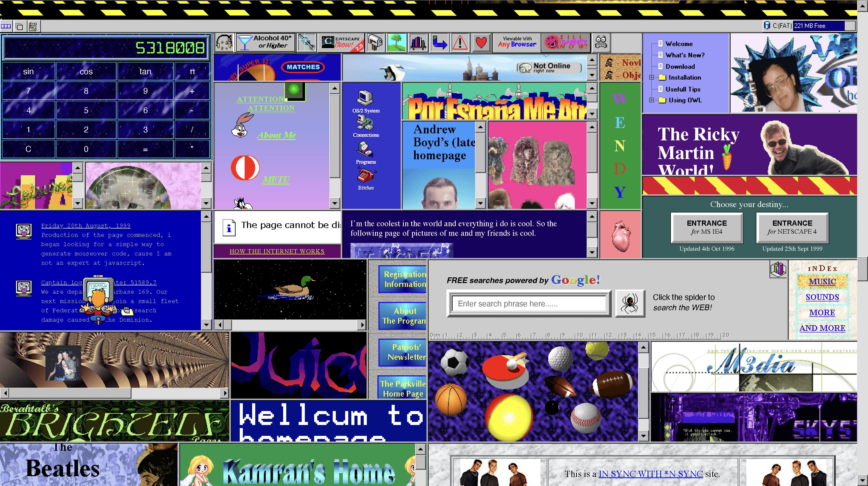Open the OS/2 System desktop icon
The width and height of the screenshot is (868, 486).
tap(366, 98)
